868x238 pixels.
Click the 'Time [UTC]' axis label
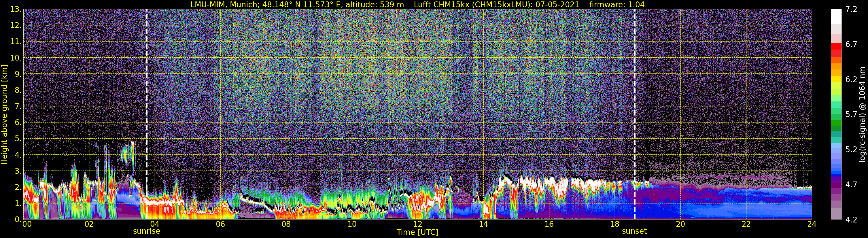417,232
